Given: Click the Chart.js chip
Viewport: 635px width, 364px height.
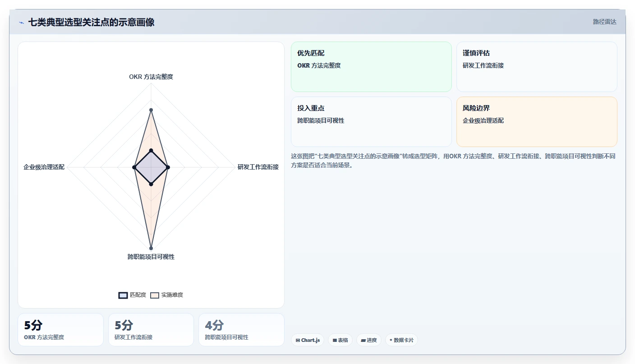Looking at the screenshot, I should [x=308, y=340].
